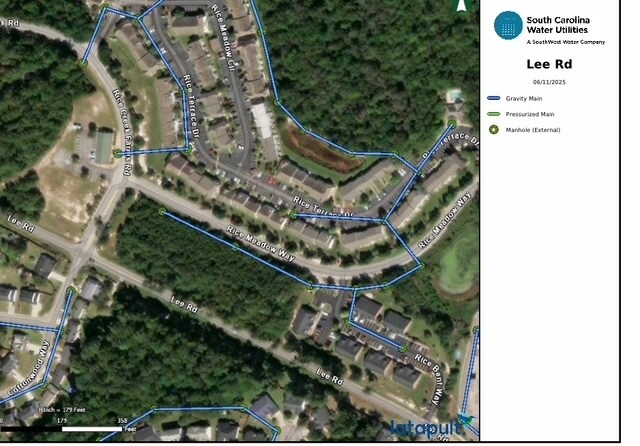Image resolution: width=640 pixels, height=446 pixels.
Task: Click the north arrow icon
Action: pos(461,5)
